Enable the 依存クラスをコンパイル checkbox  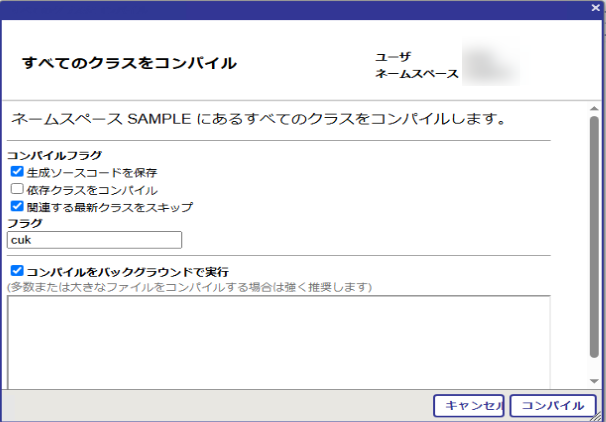[17, 189]
